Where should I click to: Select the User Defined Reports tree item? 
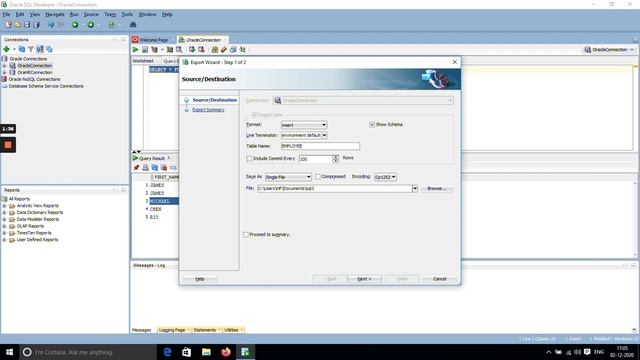(x=37, y=240)
